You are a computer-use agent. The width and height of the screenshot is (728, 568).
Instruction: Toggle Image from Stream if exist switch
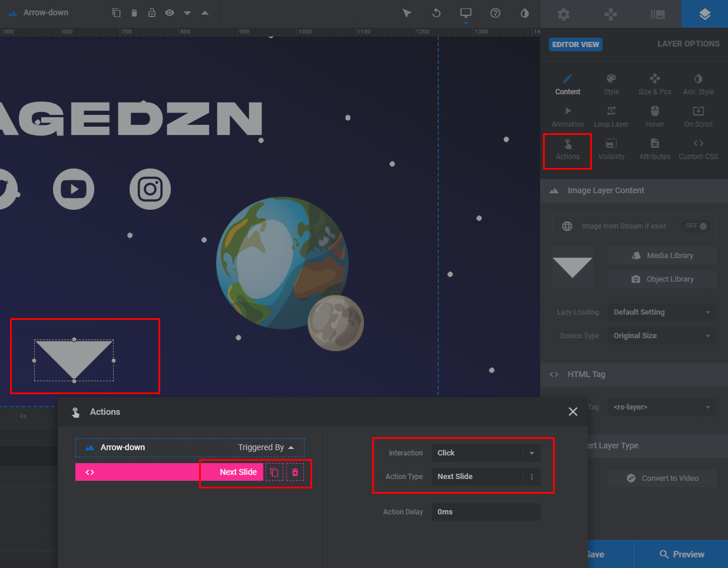pyautogui.click(x=696, y=226)
